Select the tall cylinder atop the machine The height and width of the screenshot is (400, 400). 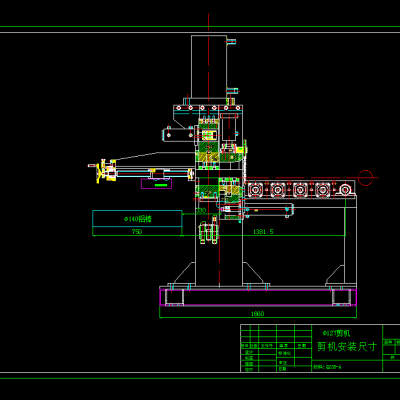[209, 67]
